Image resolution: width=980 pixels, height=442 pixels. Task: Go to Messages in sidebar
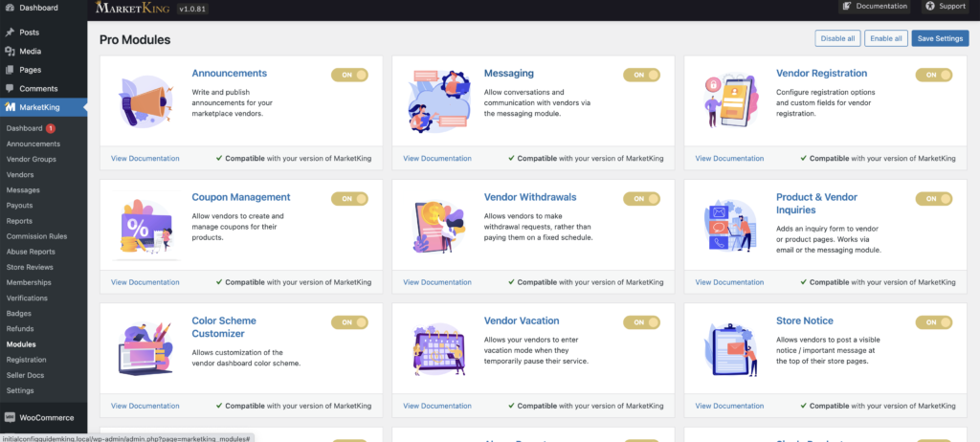click(x=23, y=190)
